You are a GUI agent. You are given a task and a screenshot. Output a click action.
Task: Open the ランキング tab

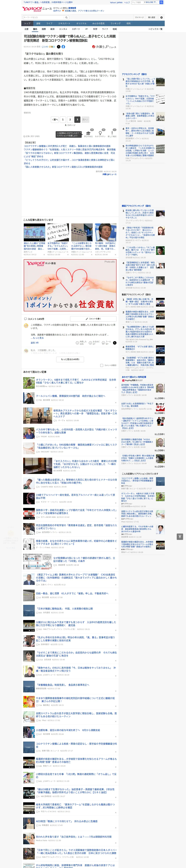tap(115, 23)
